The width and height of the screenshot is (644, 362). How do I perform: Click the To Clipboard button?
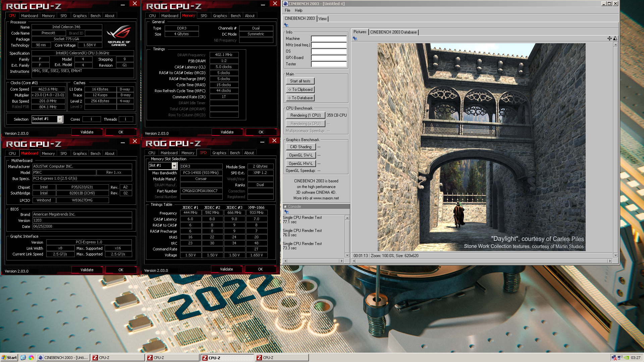pyautogui.click(x=300, y=89)
